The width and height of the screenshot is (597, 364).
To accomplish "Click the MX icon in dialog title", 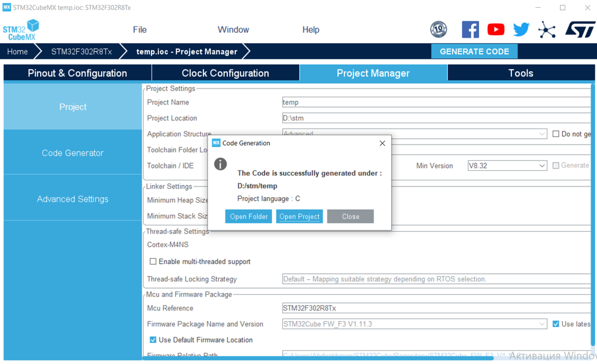I will (x=217, y=143).
